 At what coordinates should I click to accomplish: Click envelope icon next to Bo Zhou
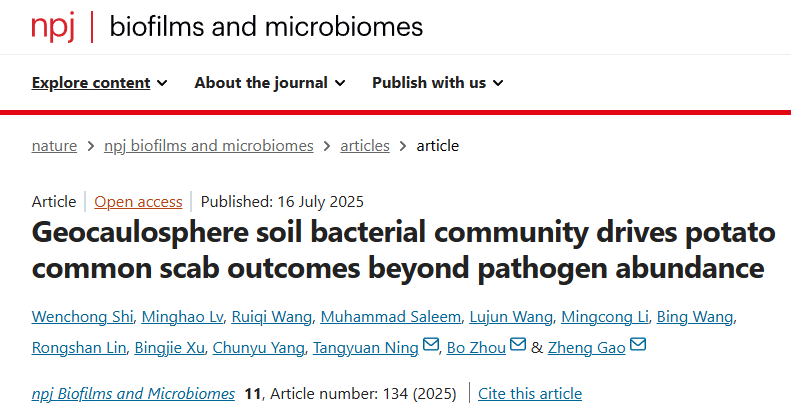point(517,347)
